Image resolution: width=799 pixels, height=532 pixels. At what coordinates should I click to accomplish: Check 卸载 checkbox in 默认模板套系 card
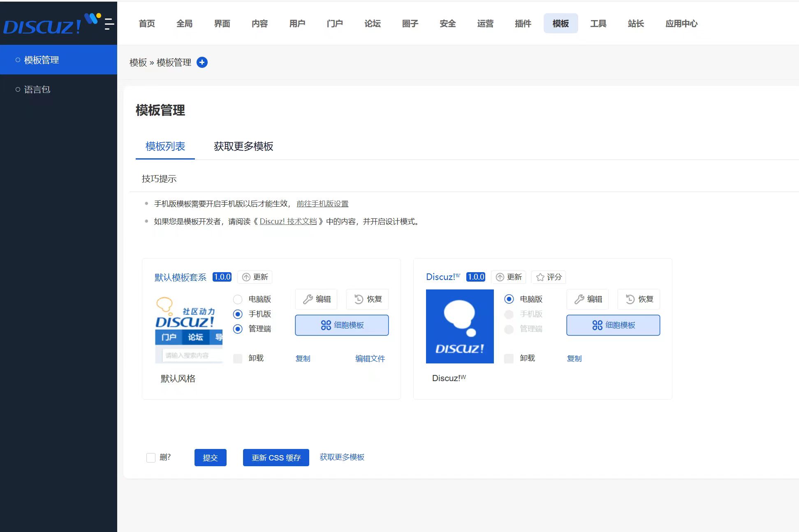point(238,359)
